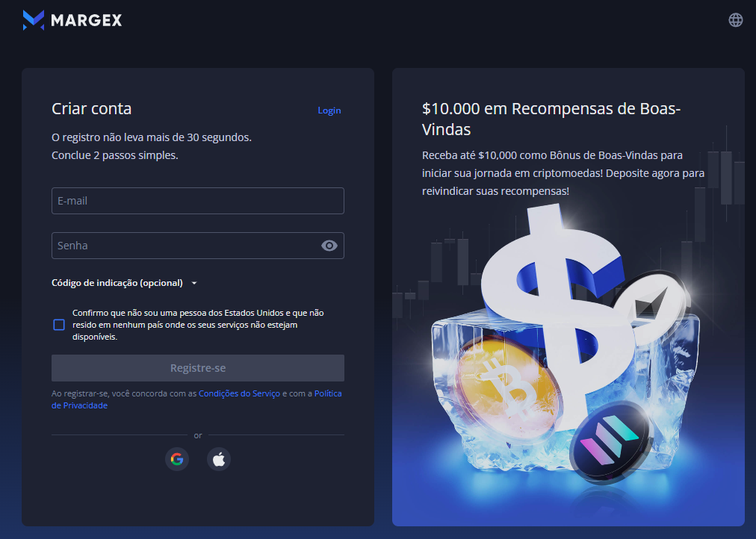Click the Login link

[x=329, y=110]
